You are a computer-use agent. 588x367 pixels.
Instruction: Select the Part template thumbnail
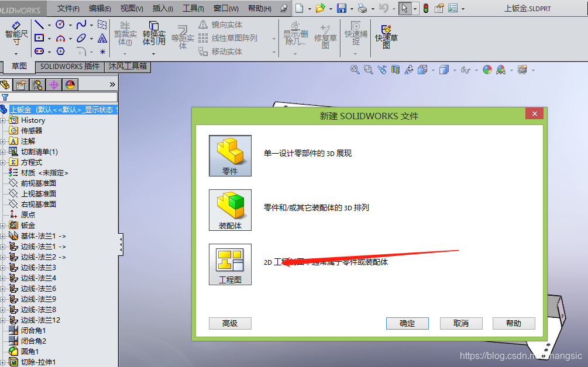click(x=230, y=155)
